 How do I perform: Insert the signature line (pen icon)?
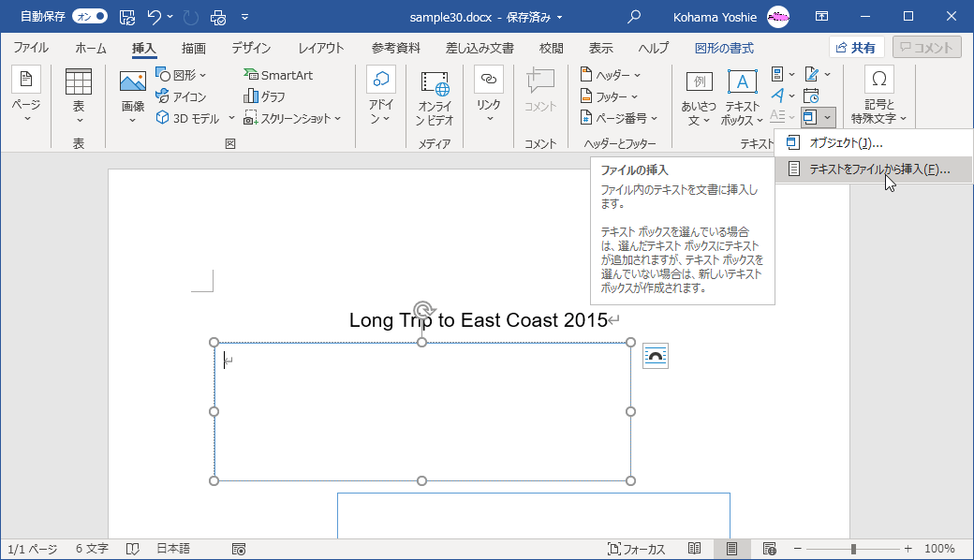pos(812,74)
